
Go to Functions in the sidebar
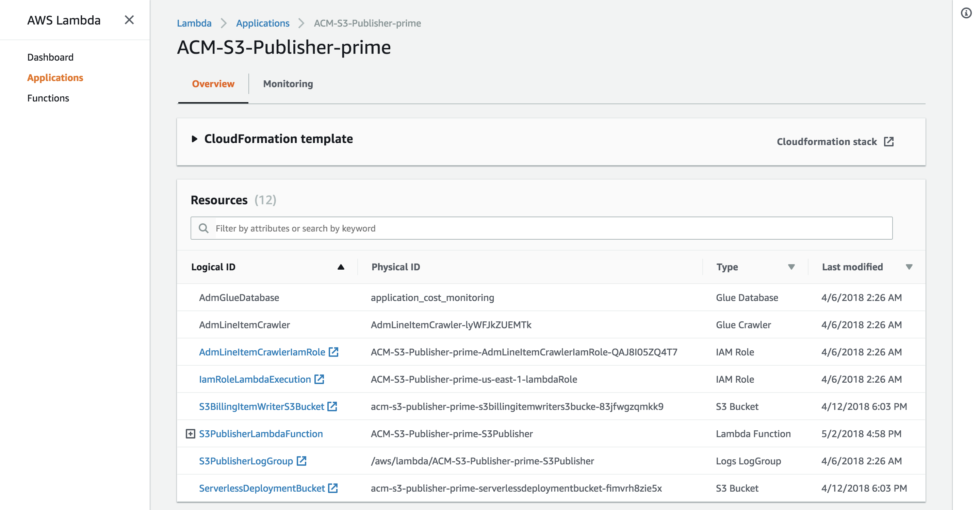point(48,98)
